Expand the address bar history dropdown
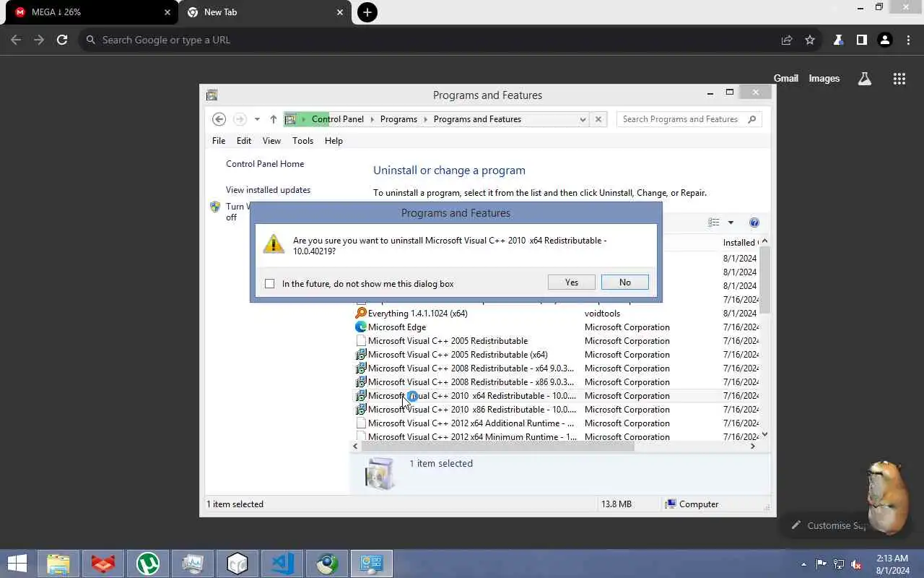This screenshot has height=578, width=924. (583, 120)
